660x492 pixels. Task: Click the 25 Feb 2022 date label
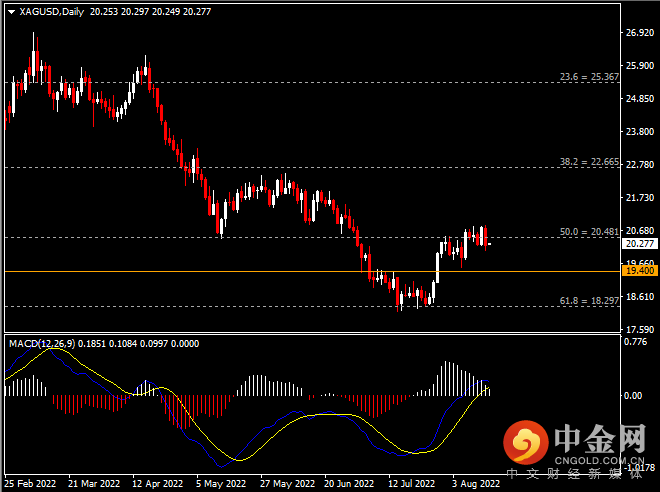(30, 484)
